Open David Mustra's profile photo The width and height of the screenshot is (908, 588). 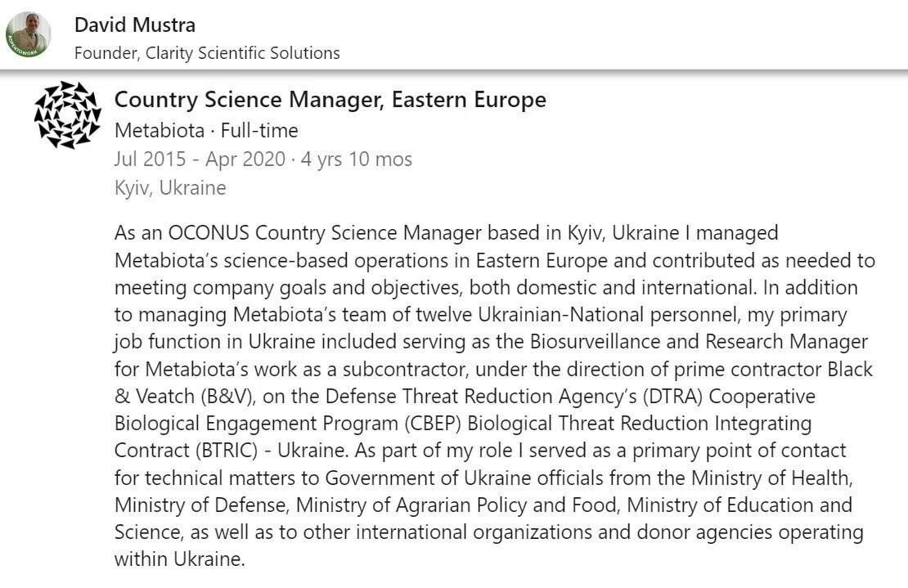click(x=28, y=34)
